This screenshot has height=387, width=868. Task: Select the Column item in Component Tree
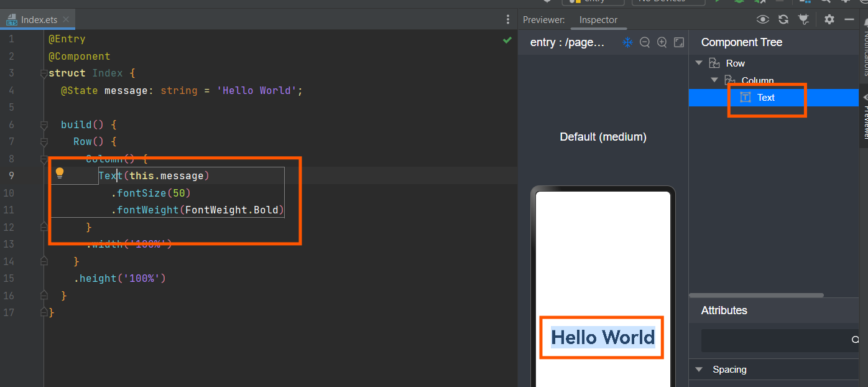pos(757,80)
